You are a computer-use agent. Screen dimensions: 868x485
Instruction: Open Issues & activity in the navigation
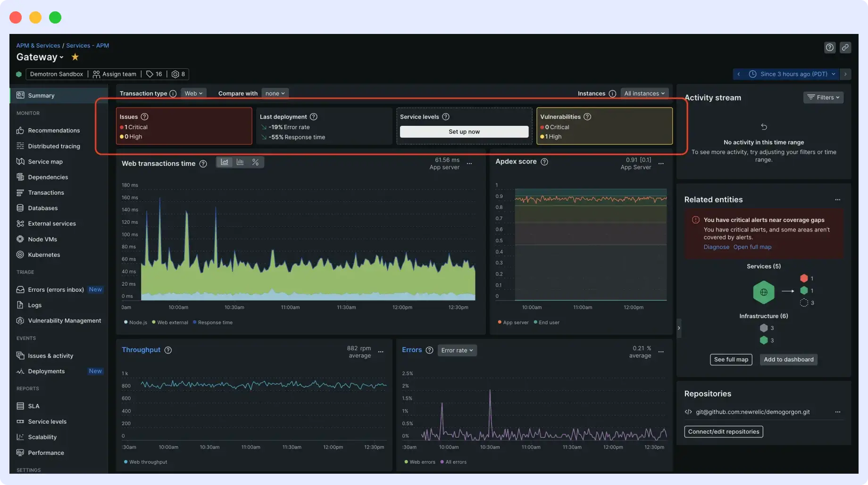pyautogui.click(x=50, y=356)
